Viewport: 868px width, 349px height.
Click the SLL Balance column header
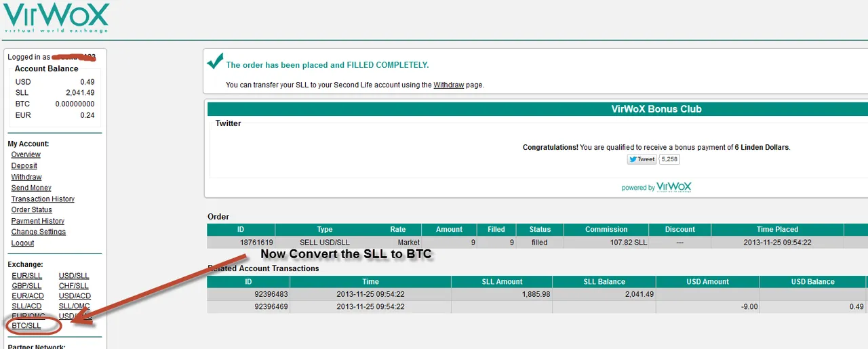point(604,282)
